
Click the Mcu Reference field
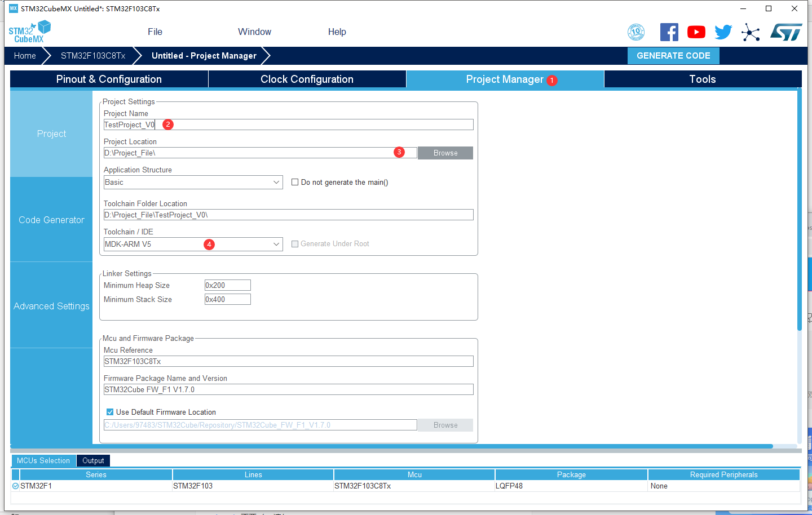[x=289, y=362]
